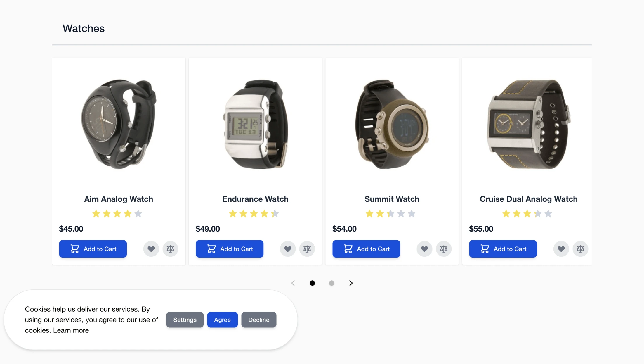Compare the Aim Analog Watch
The height and width of the screenshot is (364, 644).
[x=170, y=249]
